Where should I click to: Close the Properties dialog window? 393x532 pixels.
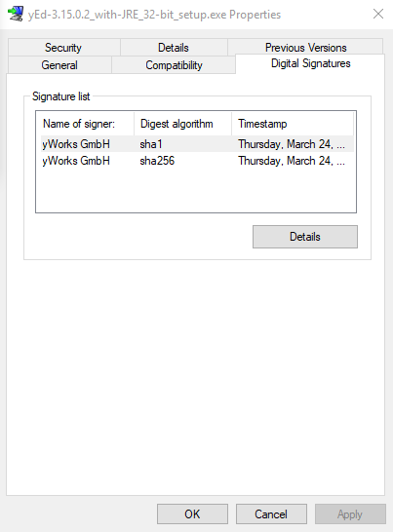tap(378, 14)
